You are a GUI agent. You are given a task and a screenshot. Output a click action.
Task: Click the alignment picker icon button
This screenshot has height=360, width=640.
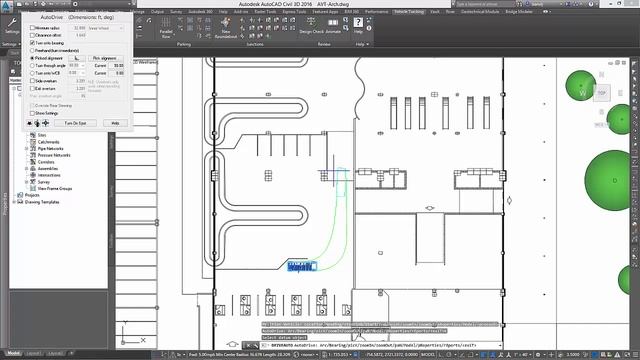click(77, 58)
